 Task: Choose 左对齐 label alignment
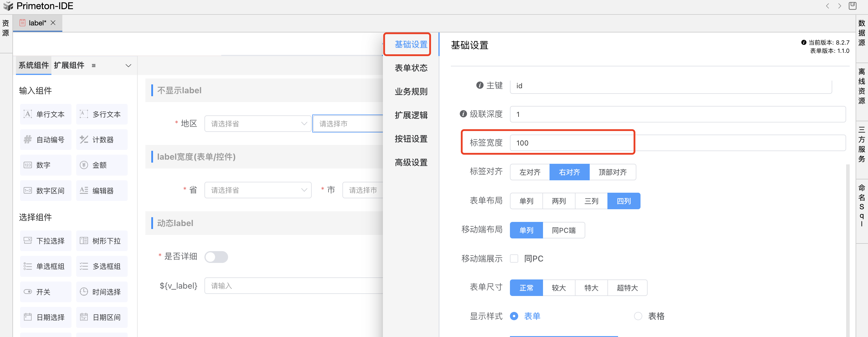pos(530,172)
